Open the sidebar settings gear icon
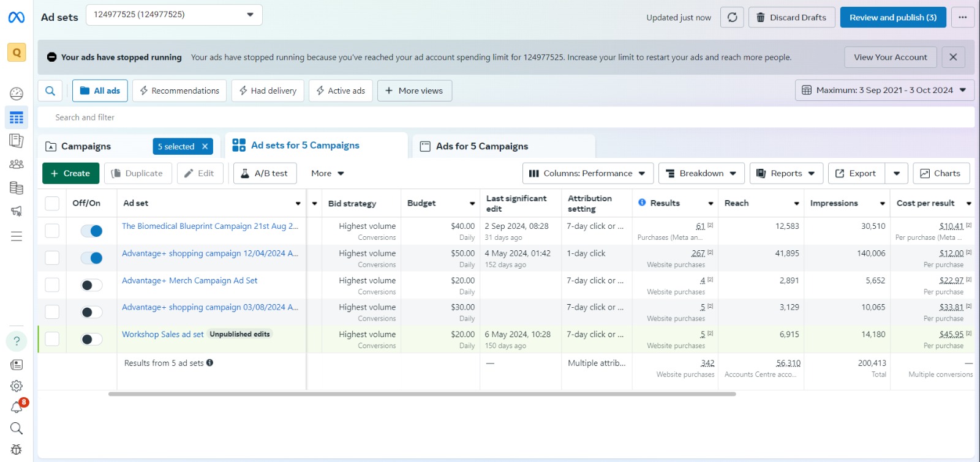Screen dimensions: 980x462 [x=17, y=386]
